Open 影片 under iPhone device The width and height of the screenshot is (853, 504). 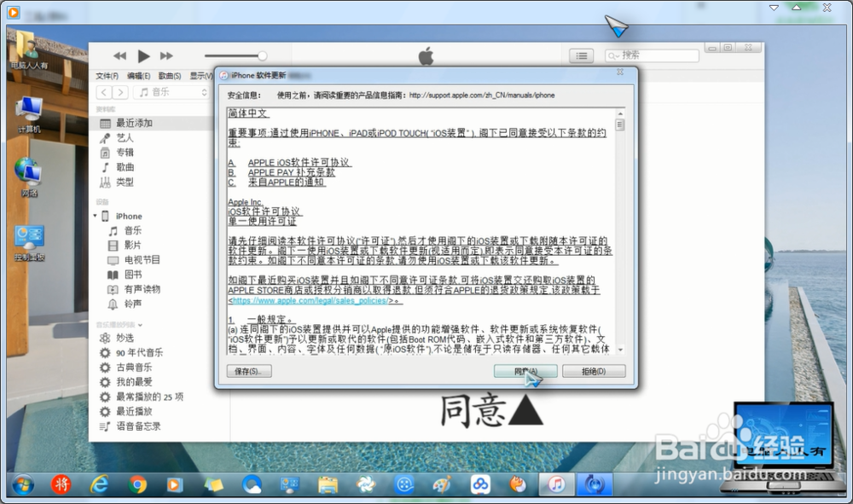133,246
